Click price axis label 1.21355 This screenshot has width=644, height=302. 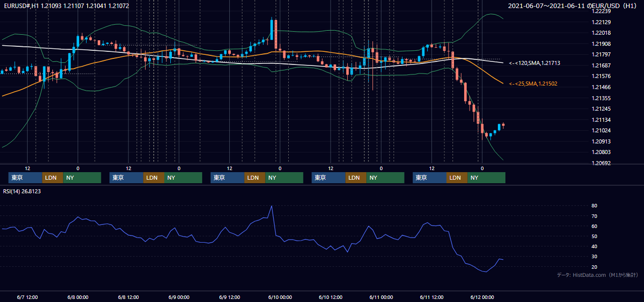[601, 98]
